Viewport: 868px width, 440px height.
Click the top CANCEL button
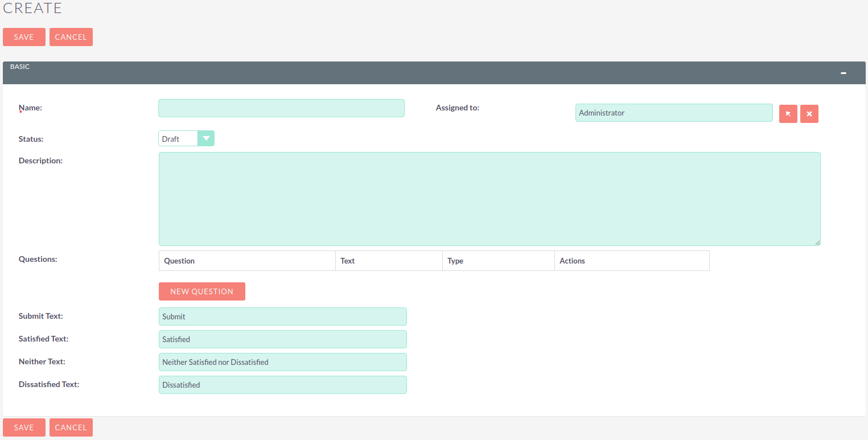tap(71, 36)
